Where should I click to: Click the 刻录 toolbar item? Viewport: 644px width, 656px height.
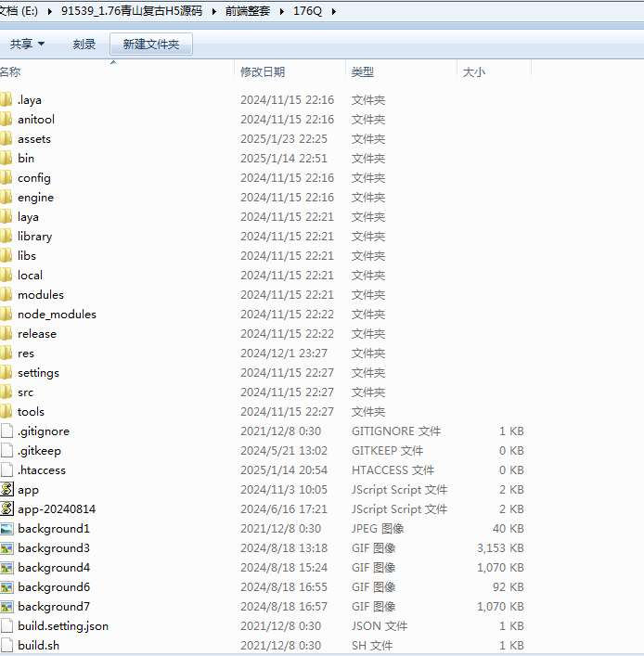[x=84, y=45]
